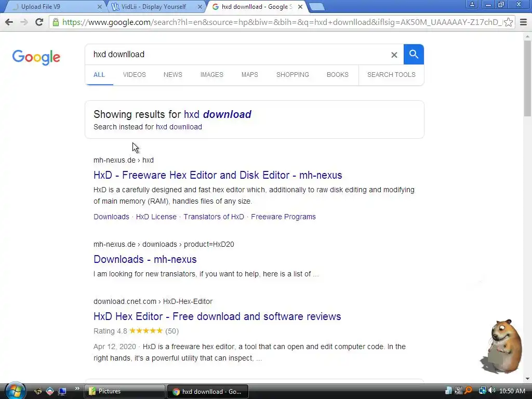Click the blue monitor quick launch icon
Viewport: 532px width, 399px height.
tap(62, 391)
